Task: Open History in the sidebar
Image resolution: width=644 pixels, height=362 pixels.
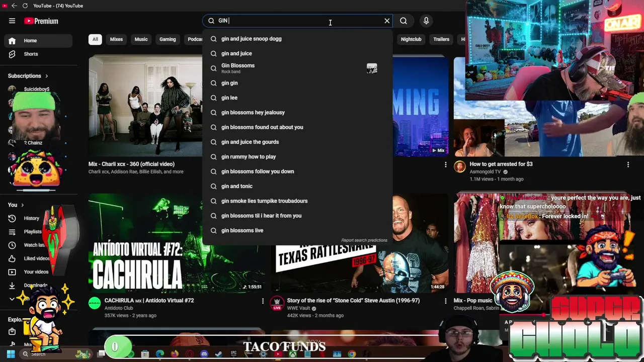Action: click(x=39, y=218)
